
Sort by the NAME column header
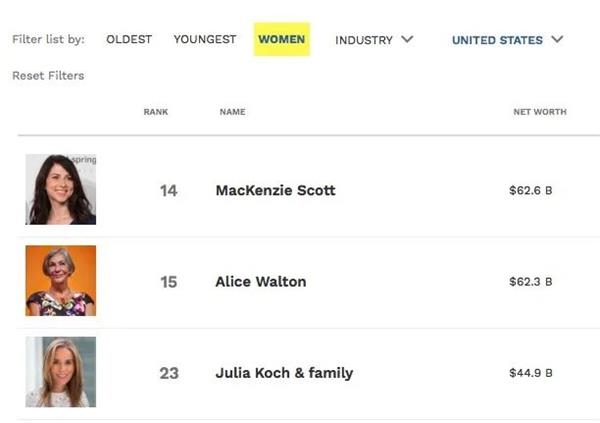[x=232, y=112]
